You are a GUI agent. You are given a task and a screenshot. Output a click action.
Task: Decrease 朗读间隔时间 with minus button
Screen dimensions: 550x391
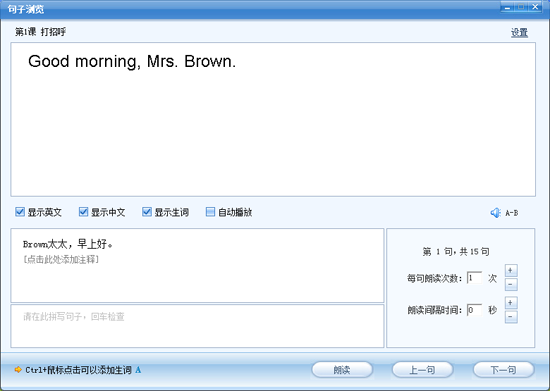[x=511, y=317]
